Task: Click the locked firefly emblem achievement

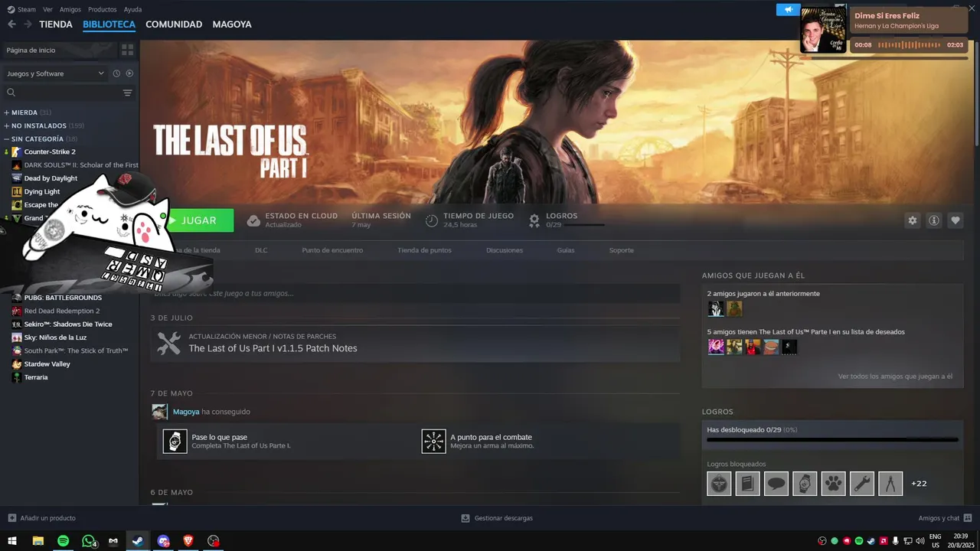Action: [x=719, y=484]
